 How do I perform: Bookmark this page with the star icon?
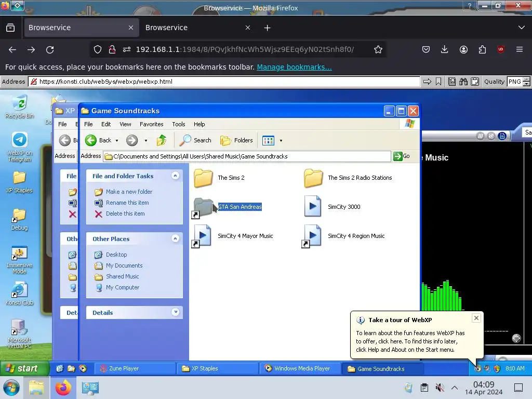point(378,49)
